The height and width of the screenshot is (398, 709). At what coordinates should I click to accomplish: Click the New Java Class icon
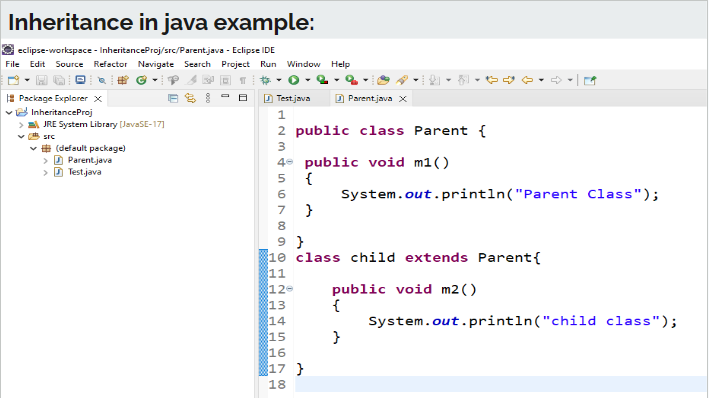142,81
